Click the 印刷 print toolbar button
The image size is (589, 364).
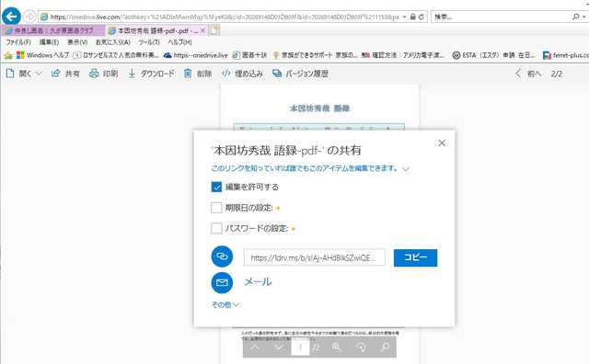104,74
